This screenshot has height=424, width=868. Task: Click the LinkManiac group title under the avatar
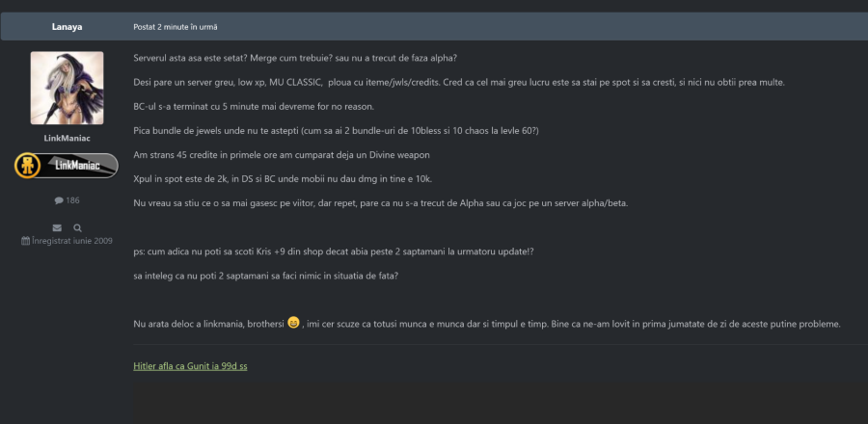coord(67,139)
